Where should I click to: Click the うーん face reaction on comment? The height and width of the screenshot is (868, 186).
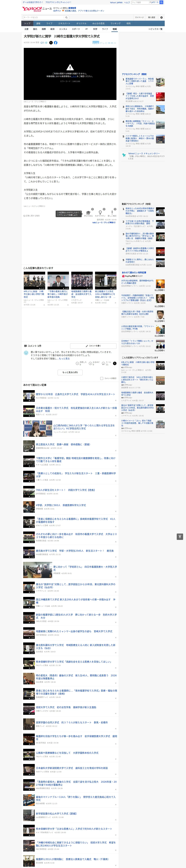[103, 364]
